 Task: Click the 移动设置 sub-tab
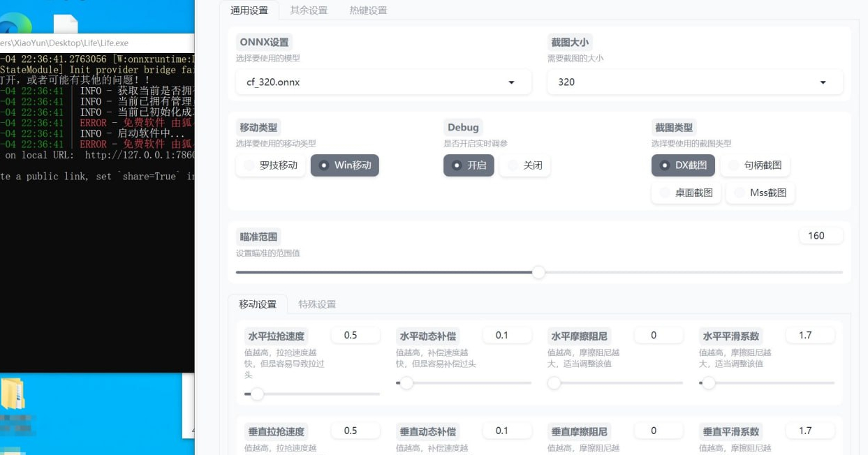258,304
